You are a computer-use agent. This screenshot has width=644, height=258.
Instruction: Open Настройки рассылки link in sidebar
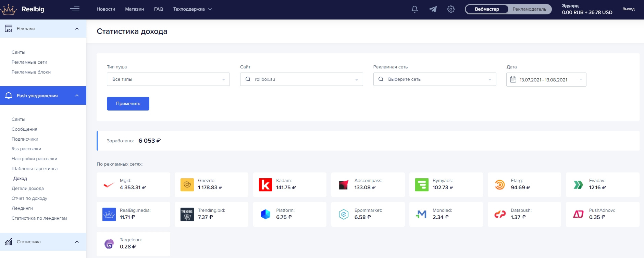coord(34,158)
